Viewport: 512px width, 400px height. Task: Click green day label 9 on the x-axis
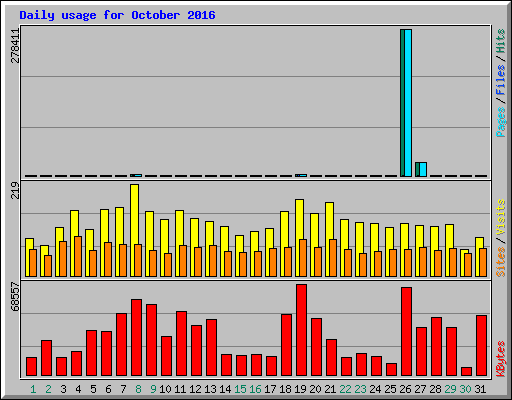[153, 389]
